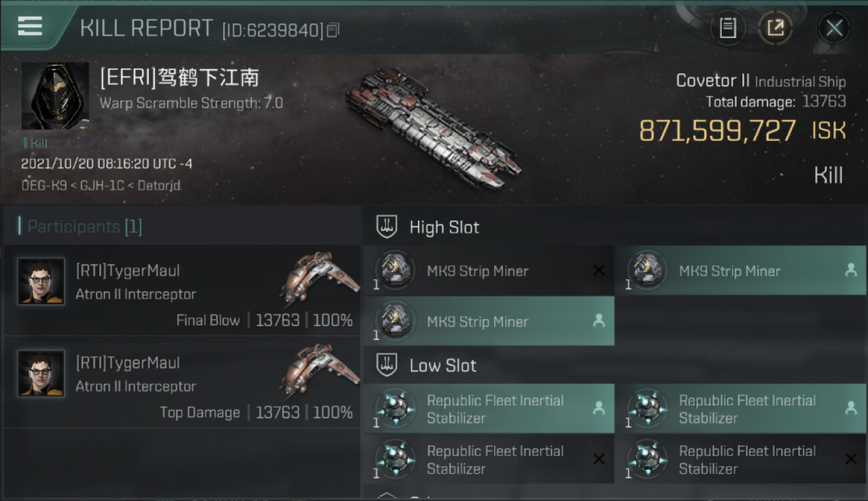Image resolution: width=868 pixels, height=501 pixels.
Task: Select the Final Blow TygerMaul portrait
Action: 41,281
